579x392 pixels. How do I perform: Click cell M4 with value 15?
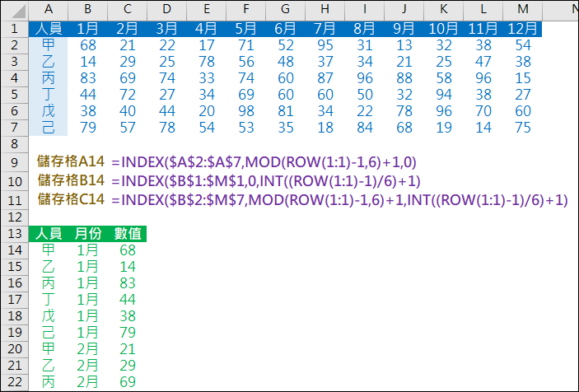click(522, 78)
